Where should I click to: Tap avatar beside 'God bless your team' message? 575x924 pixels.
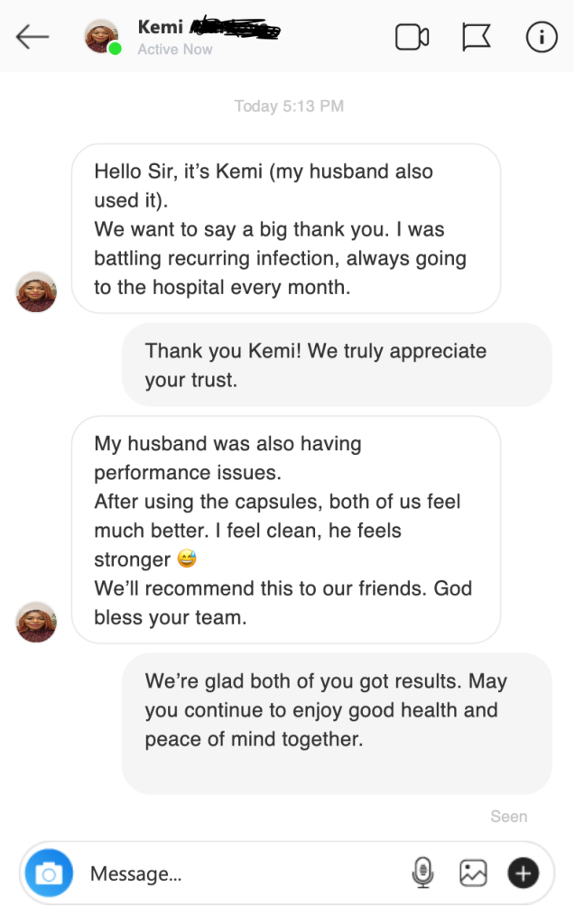(37, 623)
